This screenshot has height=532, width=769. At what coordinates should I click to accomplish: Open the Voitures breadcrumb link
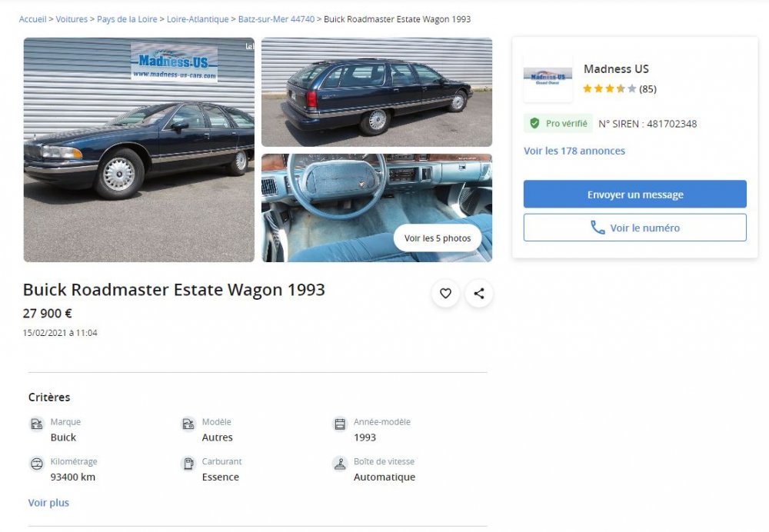tap(72, 19)
